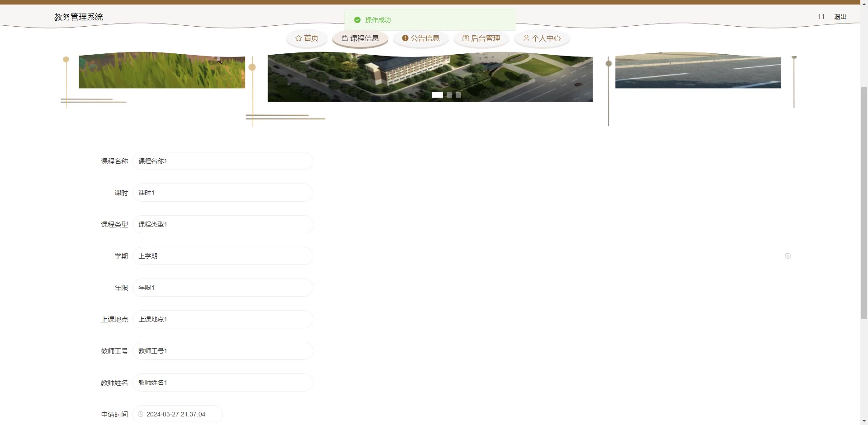Click the page vertical scrollbar thumb
The height and width of the screenshot is (425, 868).
864,203
